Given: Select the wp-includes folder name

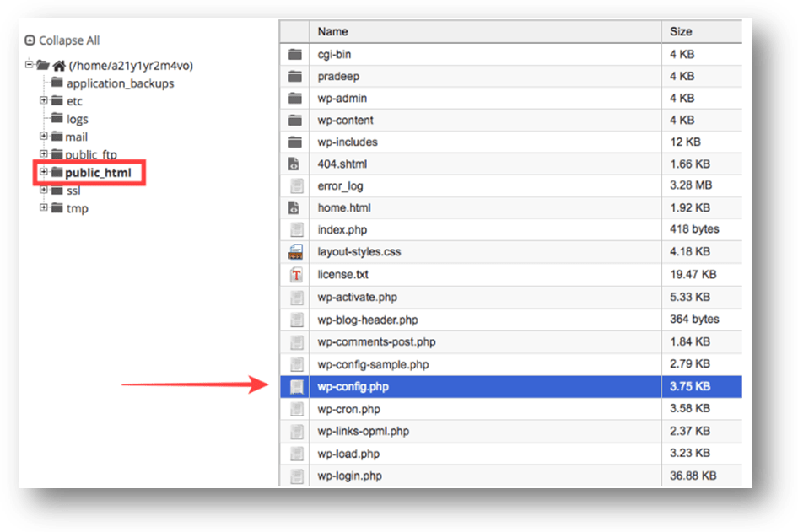Looking at the screenshot, I should (x=348, y=142).
